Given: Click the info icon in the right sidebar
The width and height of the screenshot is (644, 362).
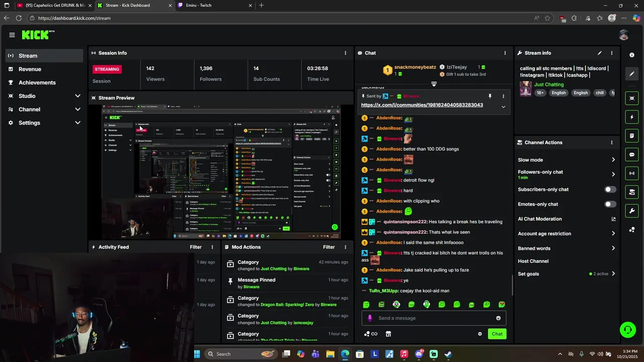Looking at the screenshot, I should 632,55.
